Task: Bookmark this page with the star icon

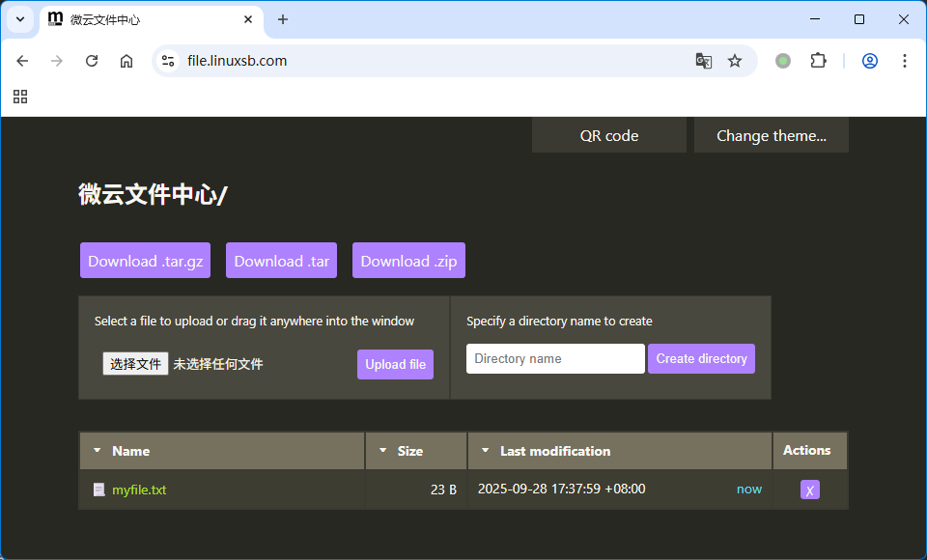Action: 735,61
